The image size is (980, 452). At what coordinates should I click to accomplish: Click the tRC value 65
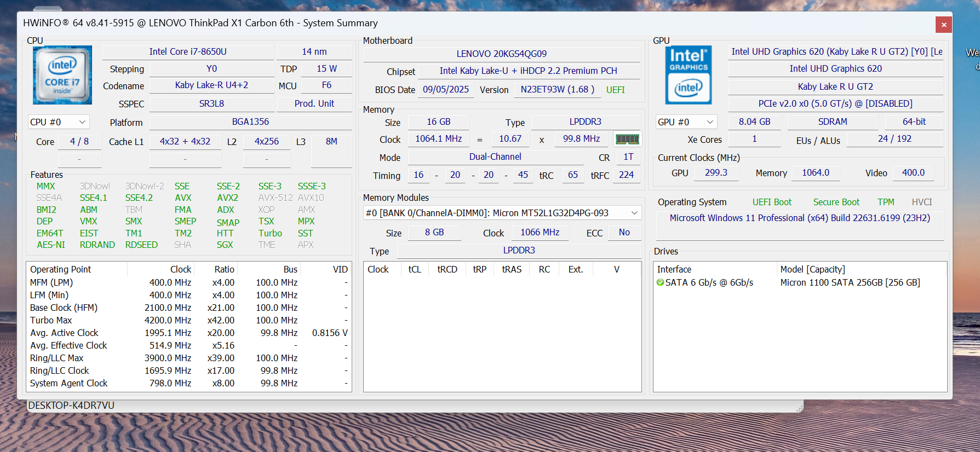tap(573, 175)
